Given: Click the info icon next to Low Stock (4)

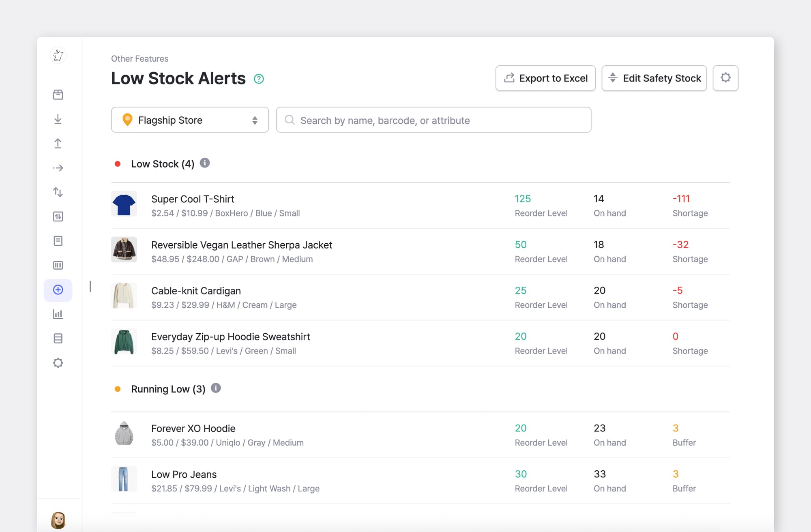Looking at the screenshot, I should [205, 163].
